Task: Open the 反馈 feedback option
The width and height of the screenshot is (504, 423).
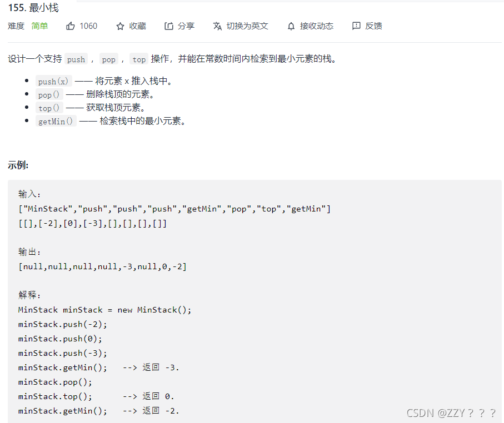Action: [373, 26]
